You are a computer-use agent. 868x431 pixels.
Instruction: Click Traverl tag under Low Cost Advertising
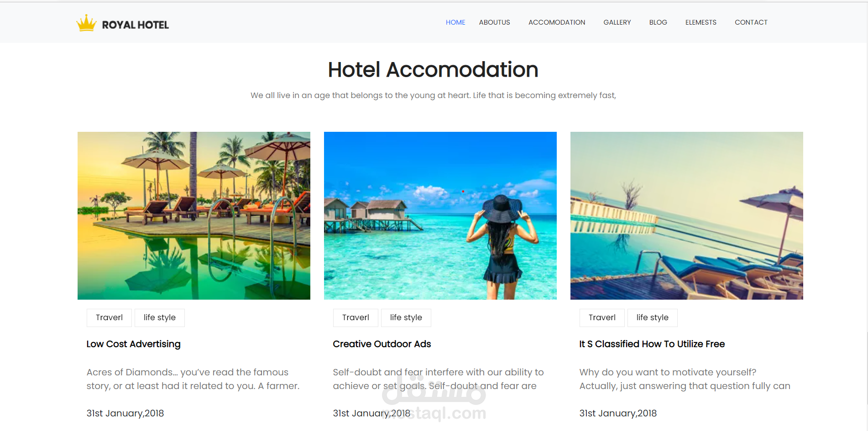[x=109, y=317]
